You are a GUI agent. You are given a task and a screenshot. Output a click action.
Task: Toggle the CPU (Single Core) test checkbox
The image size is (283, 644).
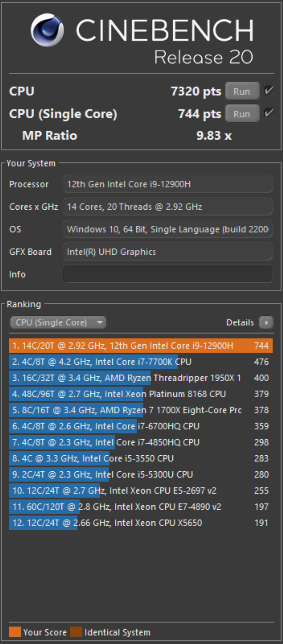coord(269,113)
